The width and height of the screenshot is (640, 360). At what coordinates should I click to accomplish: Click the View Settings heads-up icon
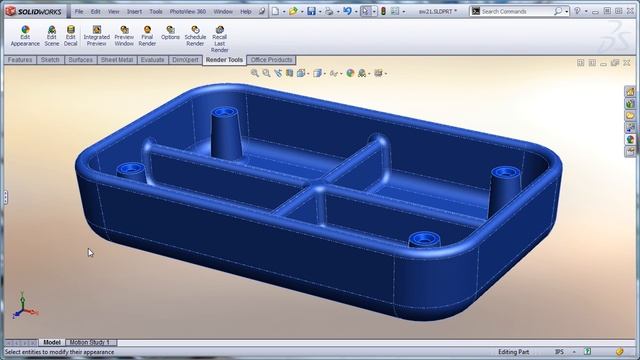click(x=378, y=73)
